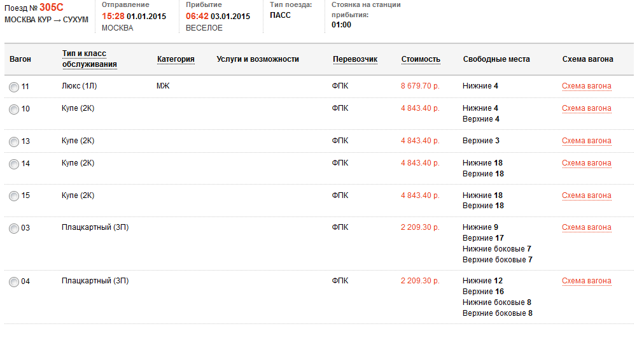The image size is (644, 340).
Task: Click the Тип и класс обслуживания header
Action: tap(89, 59)
